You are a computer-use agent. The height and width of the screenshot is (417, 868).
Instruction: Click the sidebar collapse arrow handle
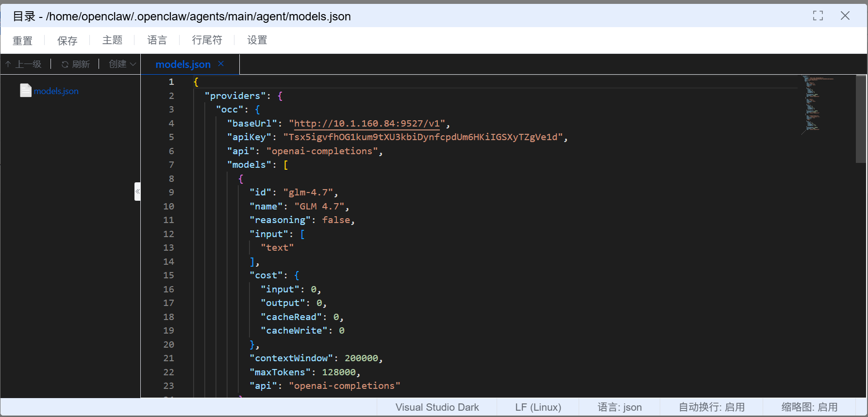(x=137, y=192)
